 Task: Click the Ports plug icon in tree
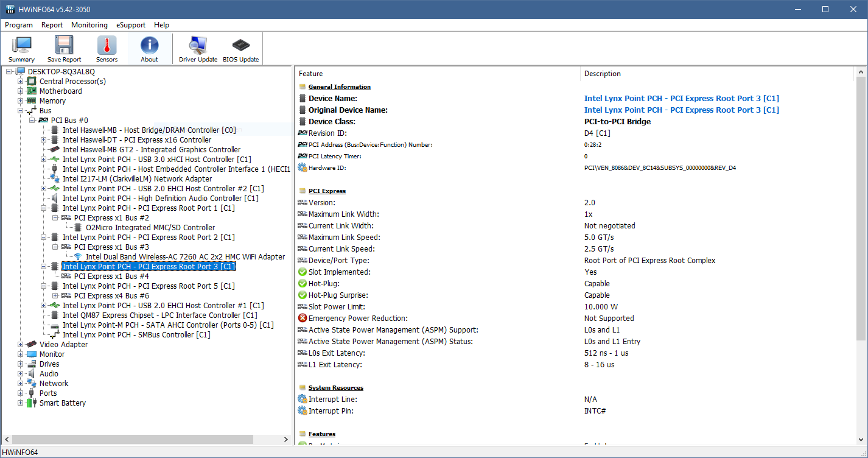(32, 393)
